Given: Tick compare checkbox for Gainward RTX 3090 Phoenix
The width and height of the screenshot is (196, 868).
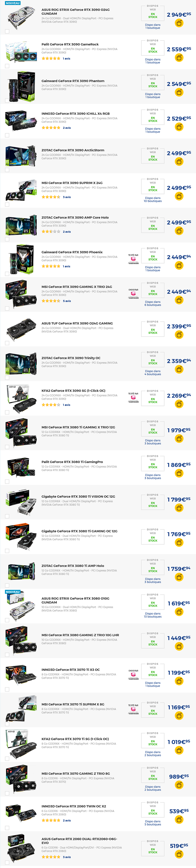Looking at the screenshot, I should (7, 274).
